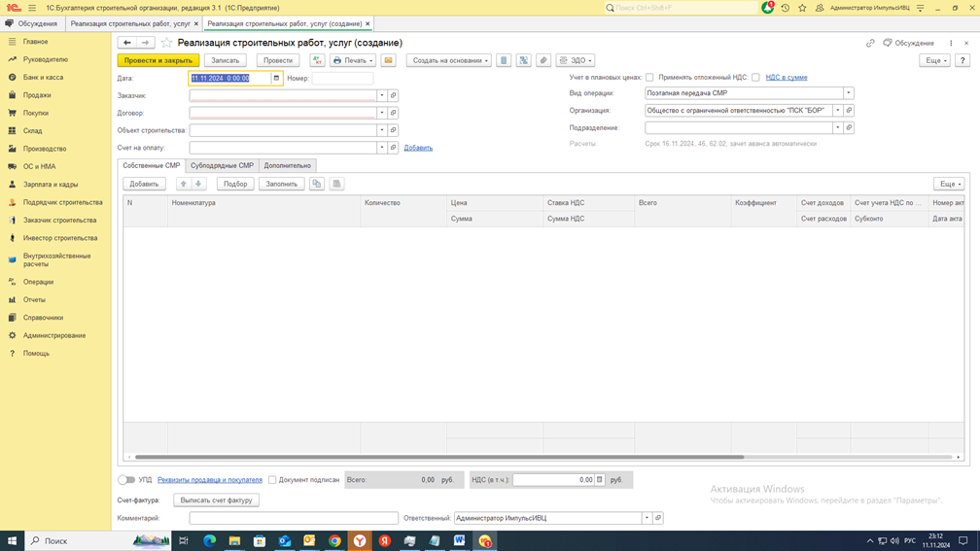The width and height of the screenshot is (980, 551).
Task: Check Применять отложенный НДС checkbox
Action: [755, 78]
